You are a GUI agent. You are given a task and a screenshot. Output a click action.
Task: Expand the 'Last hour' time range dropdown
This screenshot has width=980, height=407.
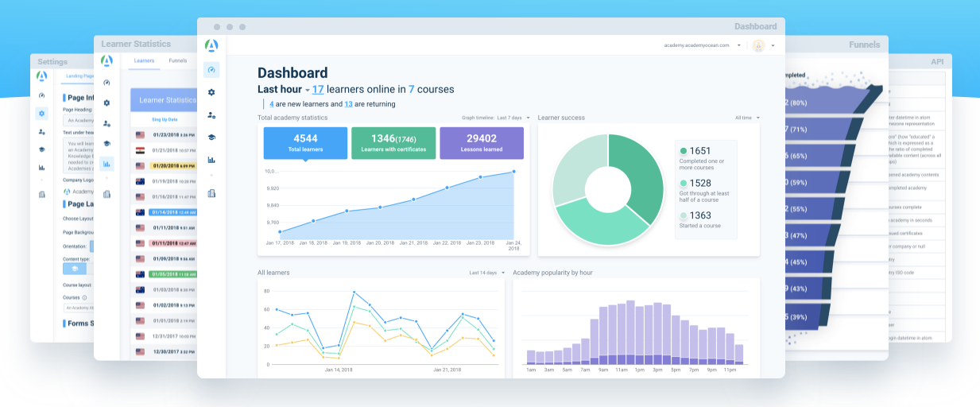point(308,91)
